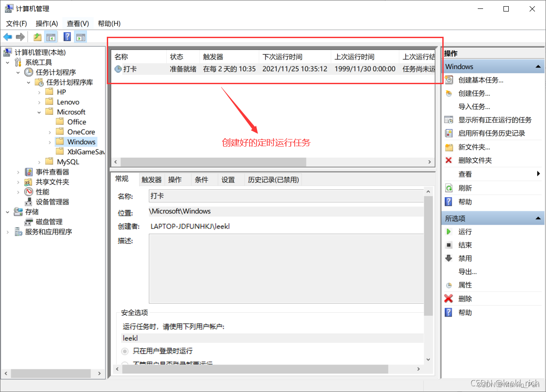546x392 pixels.
Task: Open the 查看(V) menu
Action: point(78,23)
